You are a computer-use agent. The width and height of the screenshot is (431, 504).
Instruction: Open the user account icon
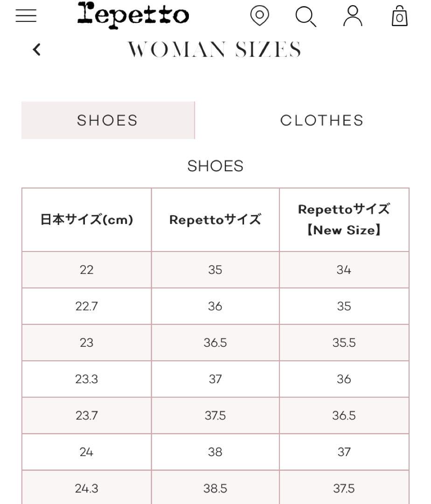coord(353,15)
